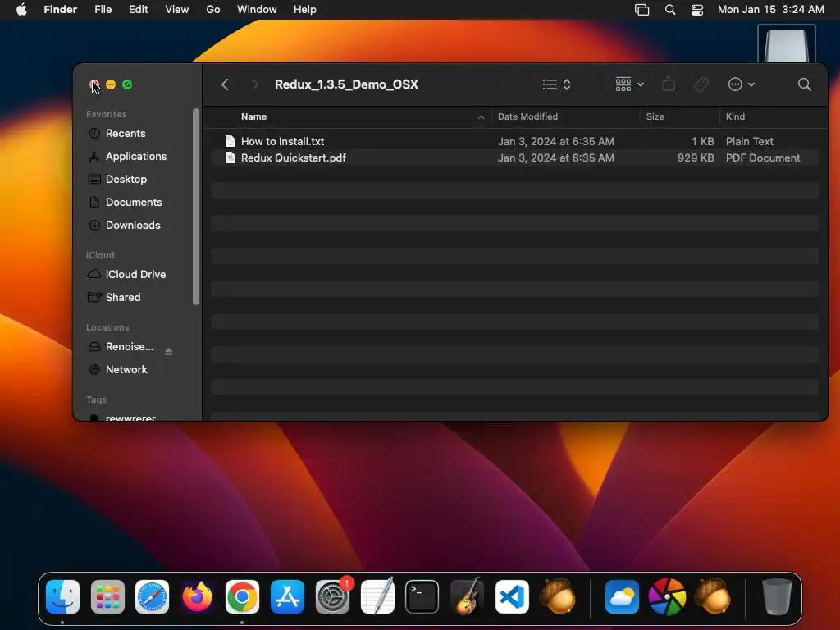Eject the Renoise volume
840x630 pixels.
point(169,352)
